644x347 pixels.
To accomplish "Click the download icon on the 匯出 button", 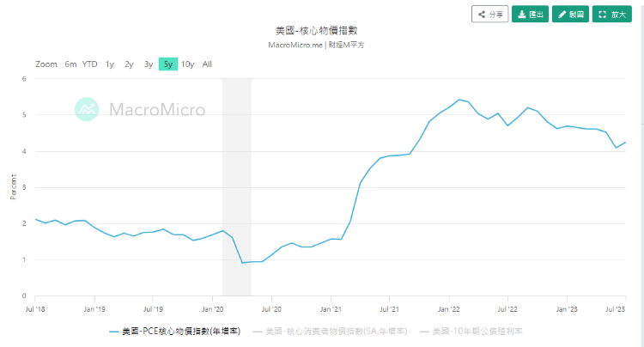I will pos(521,15).
